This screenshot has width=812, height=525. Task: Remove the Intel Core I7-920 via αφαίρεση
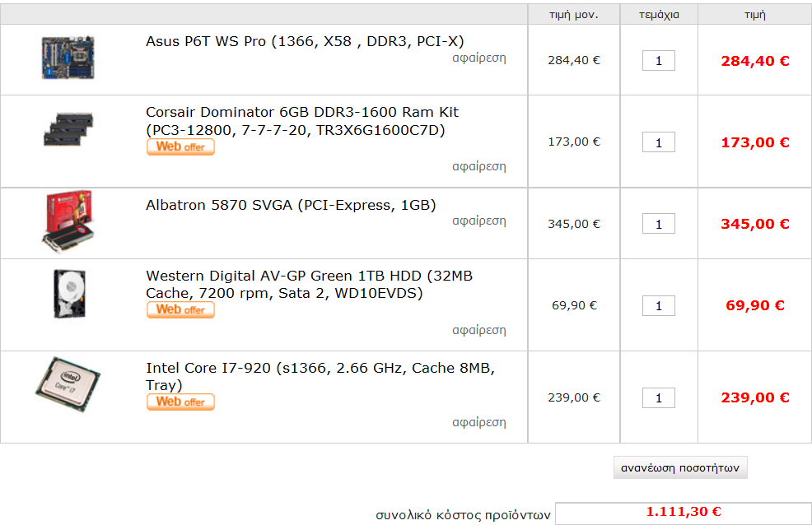479,423
